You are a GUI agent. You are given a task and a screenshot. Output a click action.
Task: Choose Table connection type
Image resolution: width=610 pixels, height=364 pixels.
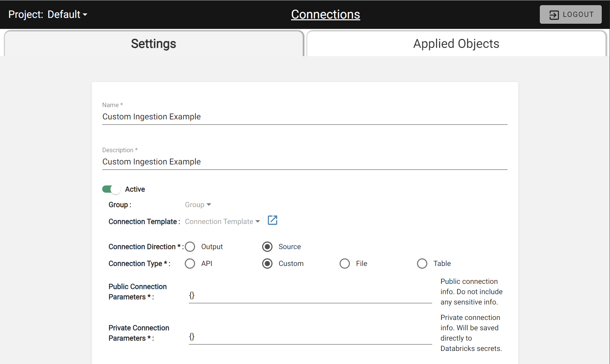(422, 264)
